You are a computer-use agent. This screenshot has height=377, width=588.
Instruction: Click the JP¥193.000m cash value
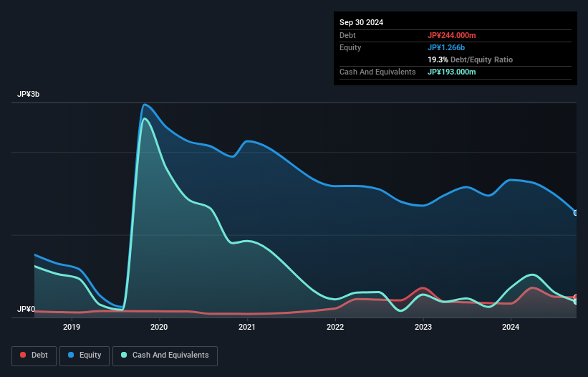[x=451, y=72]
